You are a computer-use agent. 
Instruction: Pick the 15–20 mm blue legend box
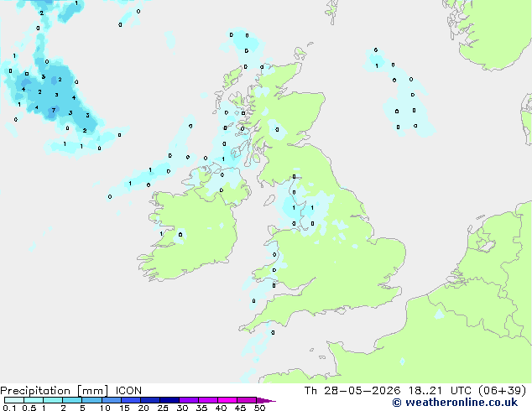pos(131,400)
